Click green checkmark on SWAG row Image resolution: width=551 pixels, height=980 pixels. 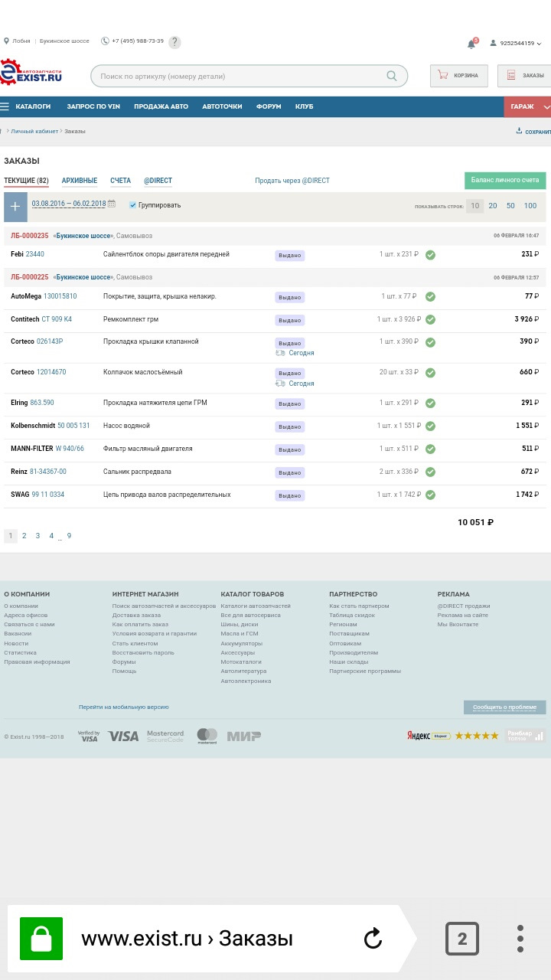click(430, 495)
